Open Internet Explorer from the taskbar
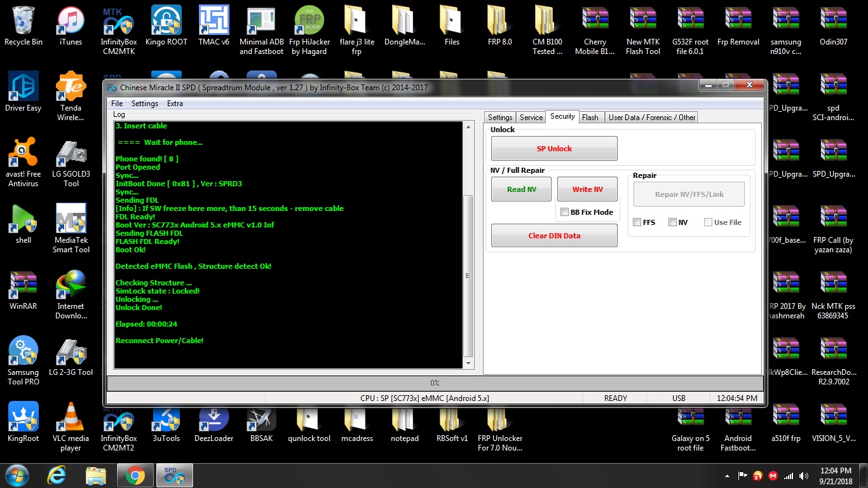This screenshot has height=488, width=868. click(x=57, y=475)
